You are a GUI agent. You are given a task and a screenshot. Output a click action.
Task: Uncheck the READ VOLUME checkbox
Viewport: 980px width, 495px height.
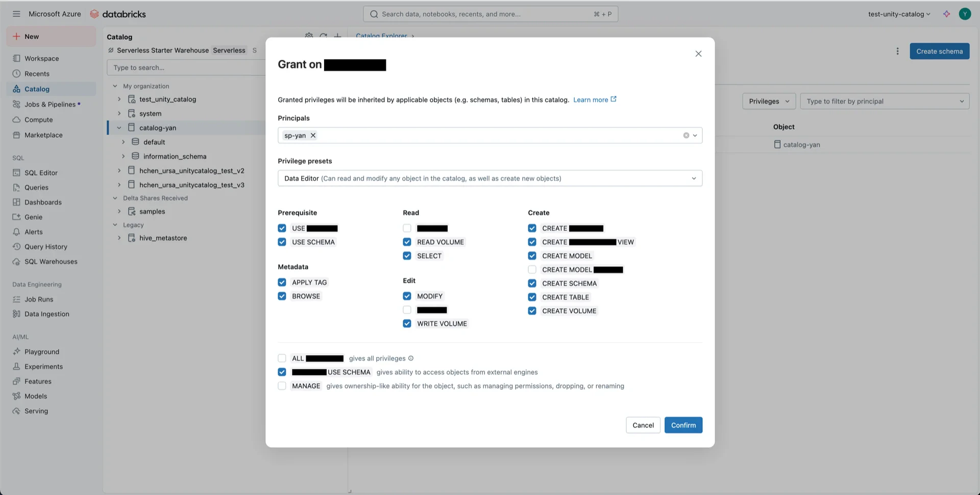[407, 242]
